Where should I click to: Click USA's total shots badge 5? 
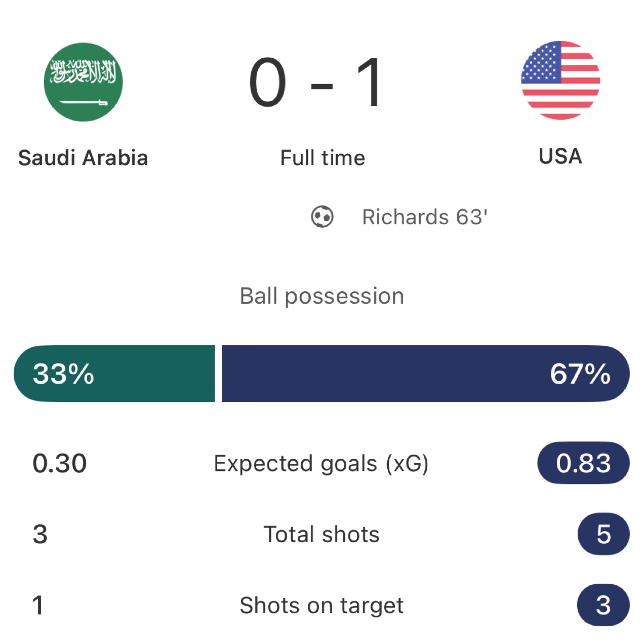[603, 534]
